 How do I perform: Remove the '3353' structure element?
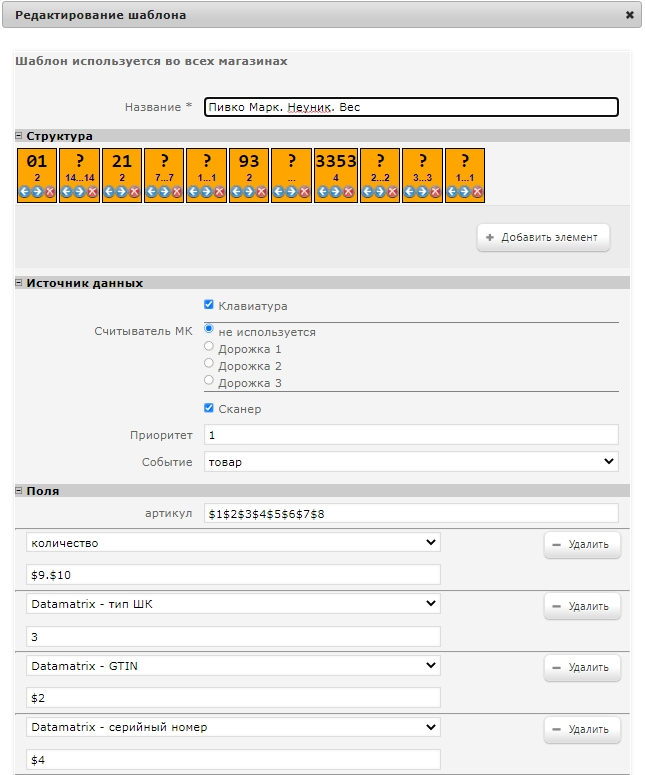click(348, 192)
